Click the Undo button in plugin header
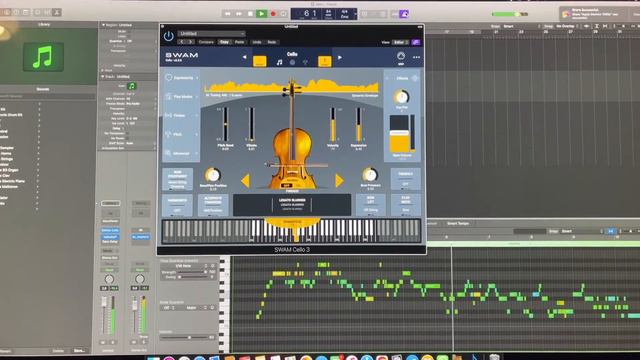The image size is (640, 360). (x=257, y=42)
